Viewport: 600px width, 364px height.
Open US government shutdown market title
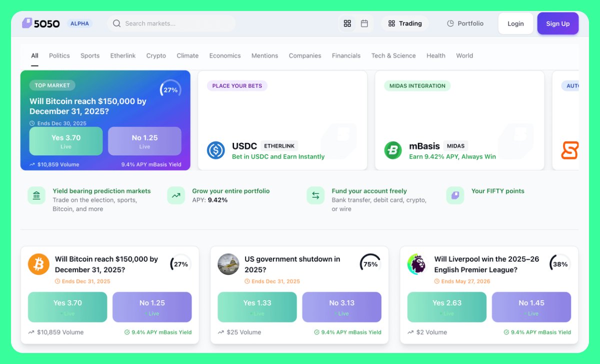[x=292, y=265]
